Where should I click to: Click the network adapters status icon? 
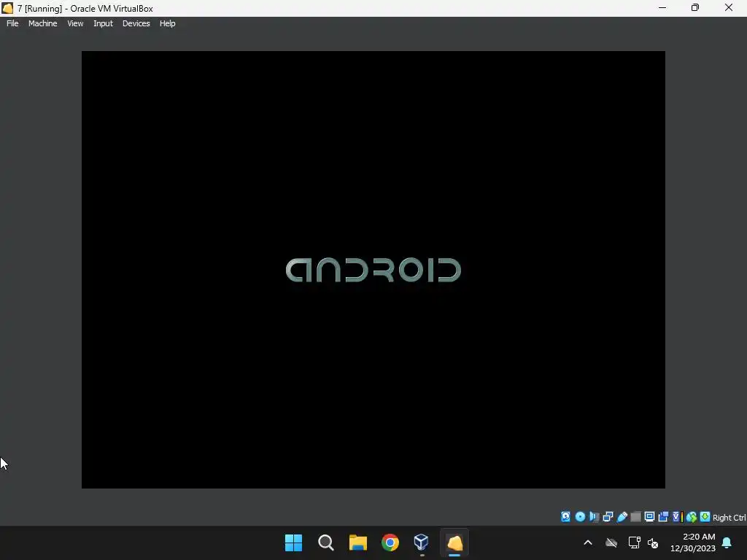(608, 517)
